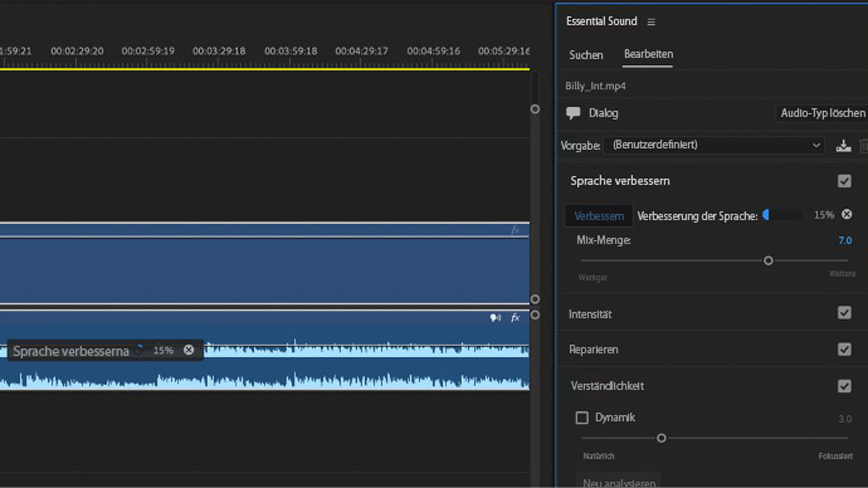Click the fx badge on the audio clip
The image size is (868, 488).
[x=515, y=318]
